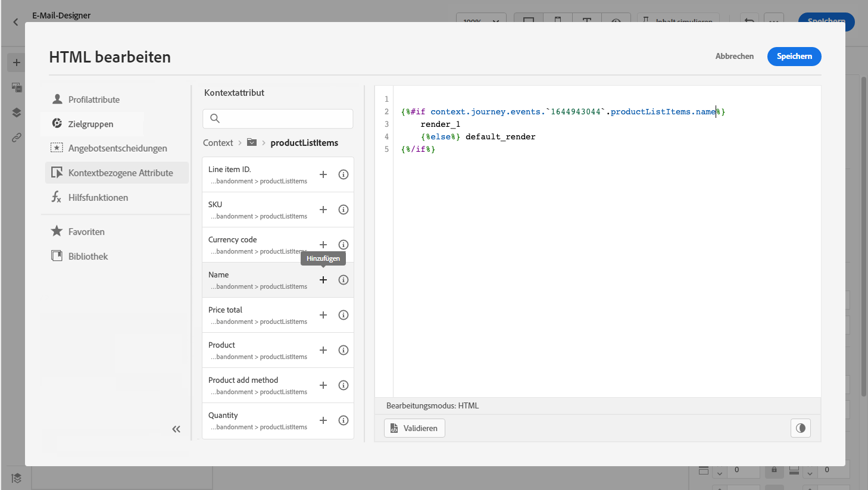Click the Speichern button in dialog
Viewport: 868px width, 490px height.
794,56
